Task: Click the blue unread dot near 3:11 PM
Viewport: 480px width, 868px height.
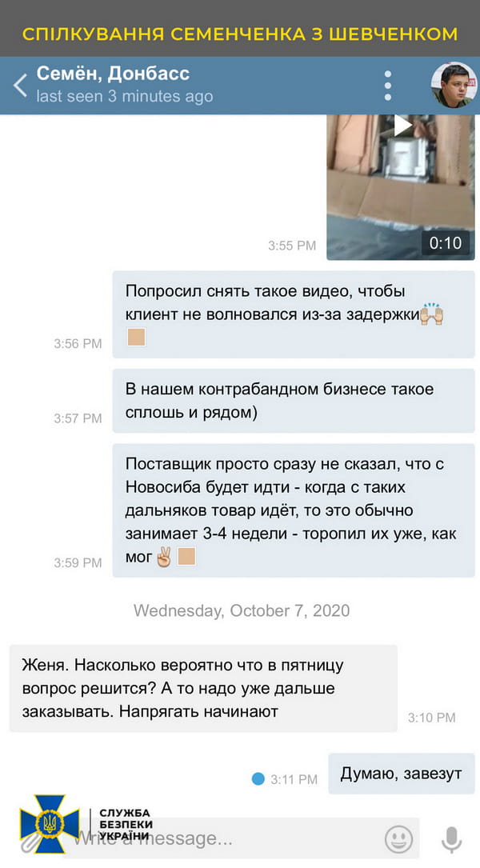Action: click(258, 779)
